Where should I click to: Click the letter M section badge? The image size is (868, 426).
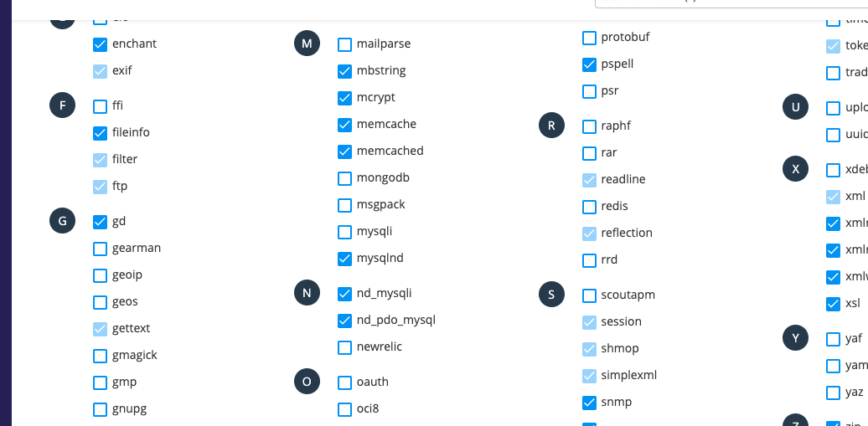click(307, 44)
